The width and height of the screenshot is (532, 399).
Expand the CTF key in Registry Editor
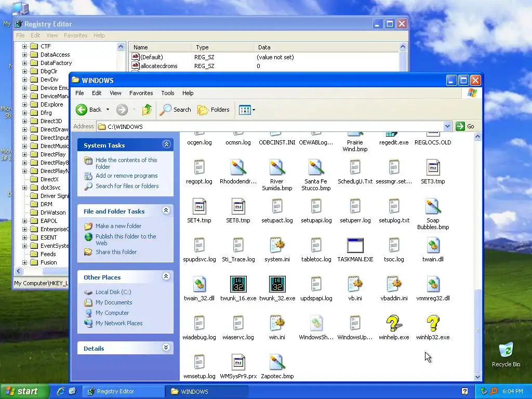24,46
